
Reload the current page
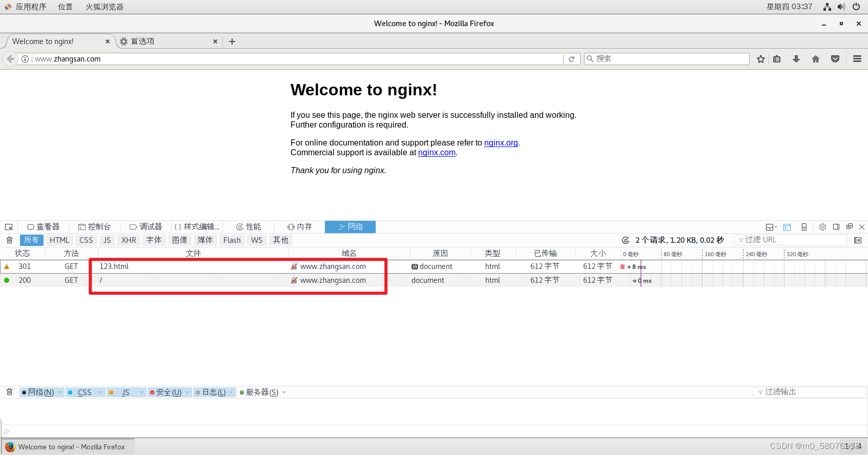572,59
